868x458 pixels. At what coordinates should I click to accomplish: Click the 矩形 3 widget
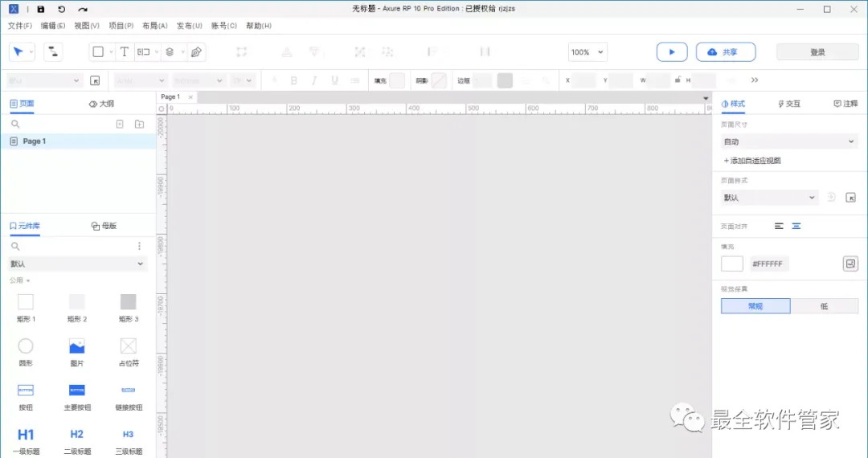coord(129,308)
